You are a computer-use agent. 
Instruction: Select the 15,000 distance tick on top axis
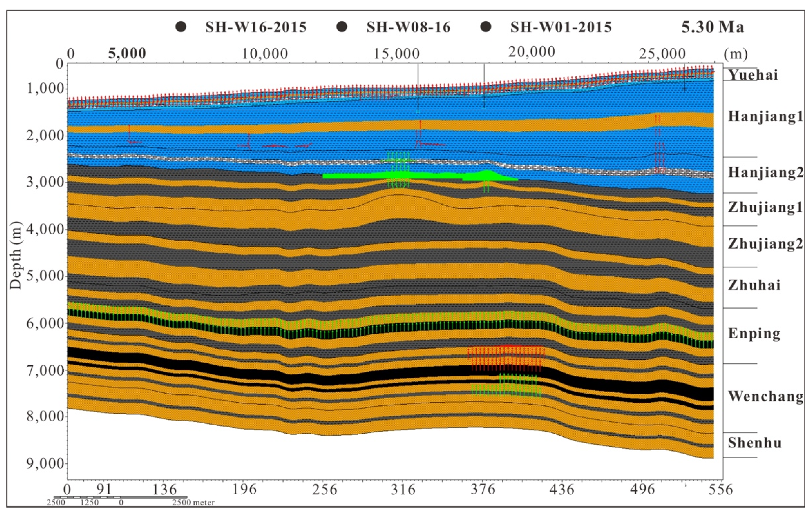(x=396, y=54)
